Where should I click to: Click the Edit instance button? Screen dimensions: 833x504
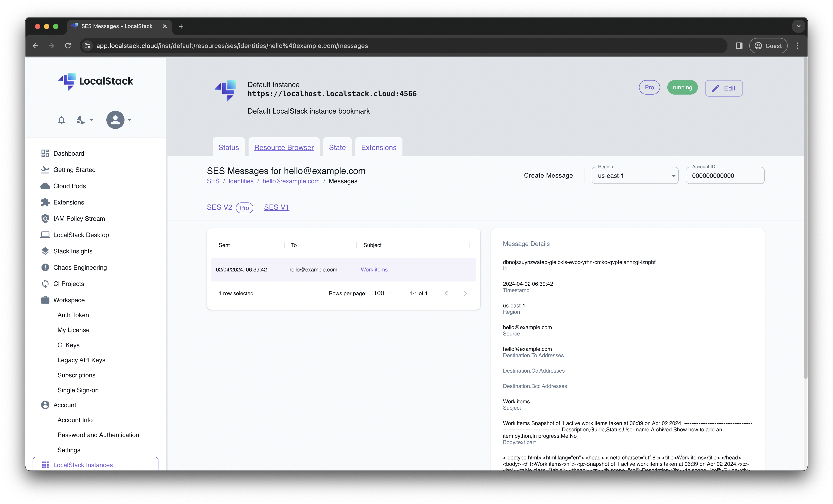723,88
